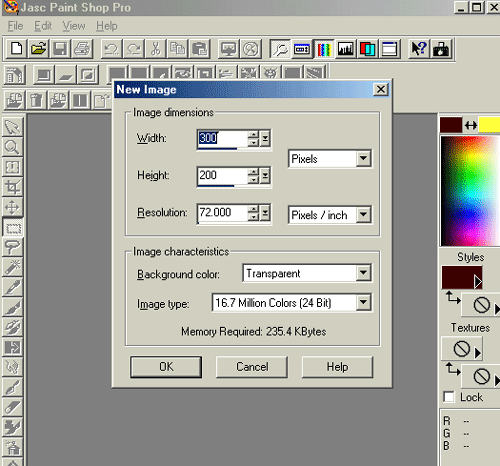
Task: Increase Width with the spinner up arrow
Action: [254, 135]
